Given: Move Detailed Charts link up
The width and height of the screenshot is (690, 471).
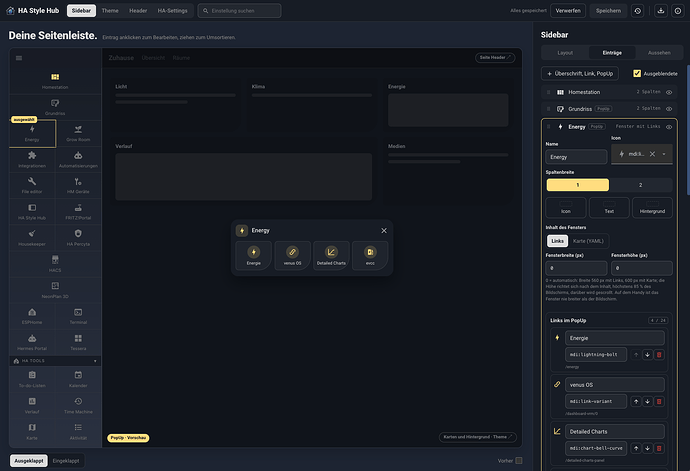Looking at the screenshot, I should (x=636, y=448).
